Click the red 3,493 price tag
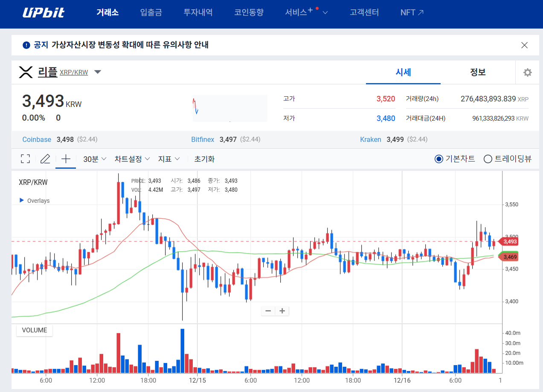Image resolution: width=543 pixels, height=392 pixels. pos(508,242)
